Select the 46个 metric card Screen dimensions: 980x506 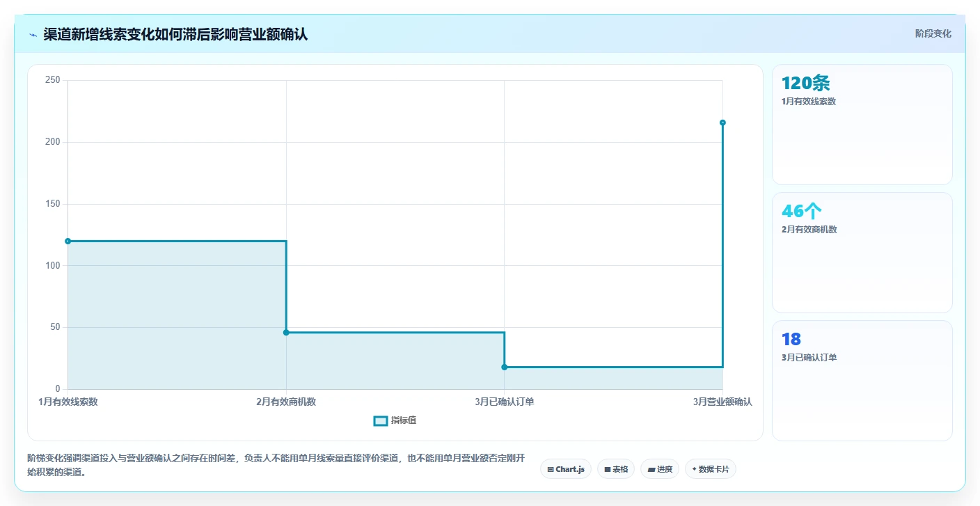(862, 253)
